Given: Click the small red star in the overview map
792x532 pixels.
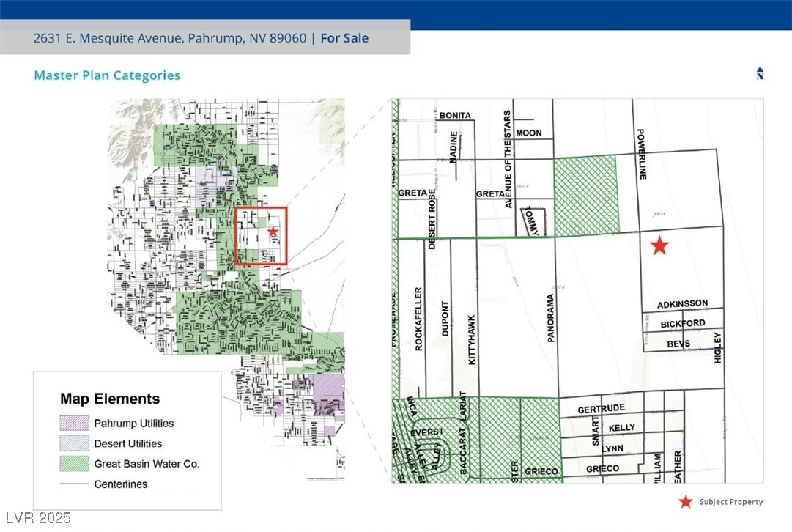Looking at the screenshot, I should click(273, 232).
